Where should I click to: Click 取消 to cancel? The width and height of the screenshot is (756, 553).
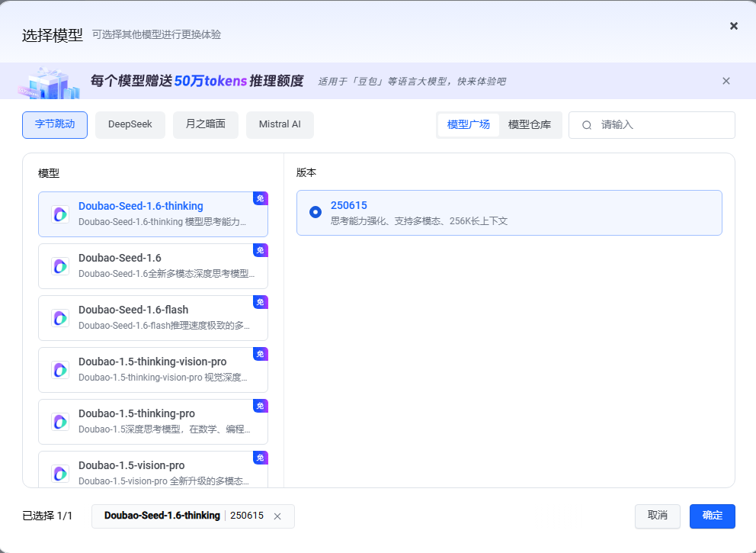coord(658,516)
